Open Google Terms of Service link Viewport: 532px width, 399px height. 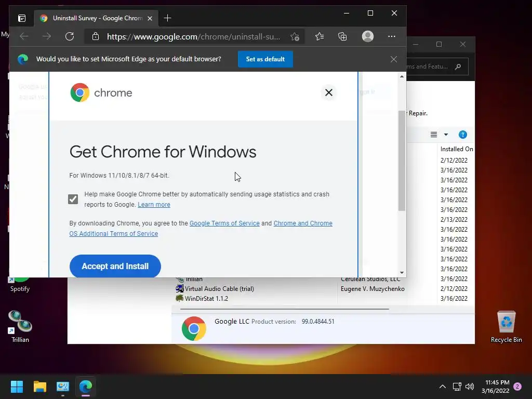coord(224,223)
